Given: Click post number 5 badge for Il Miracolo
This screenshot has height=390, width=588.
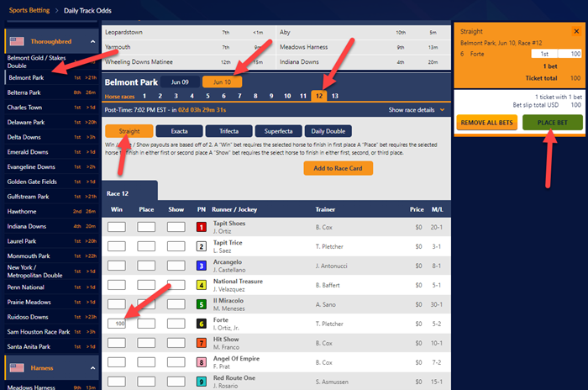Looking at the screenshot, I should click(202, 304).
